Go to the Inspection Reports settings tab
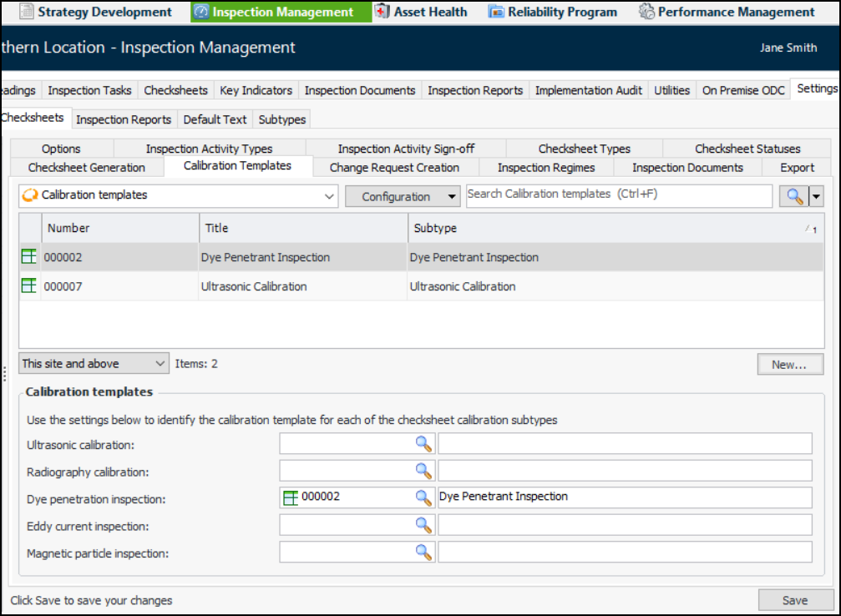The image size is (841, 616). 124,119
